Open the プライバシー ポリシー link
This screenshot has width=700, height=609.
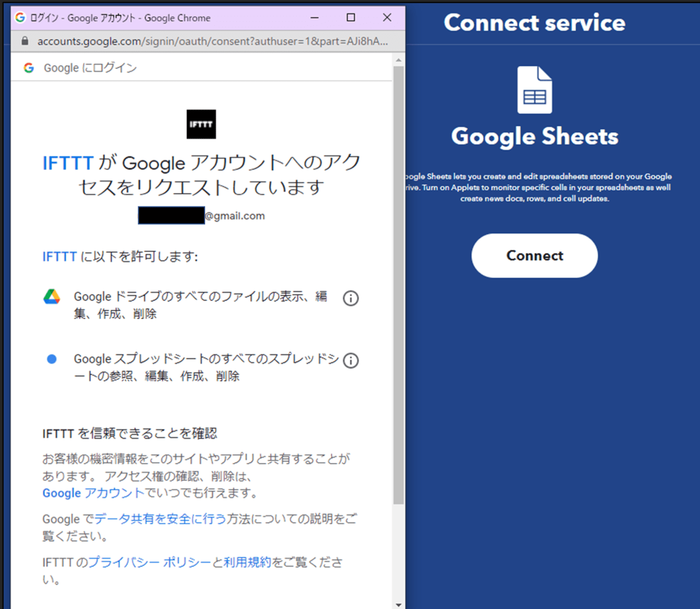149,562
